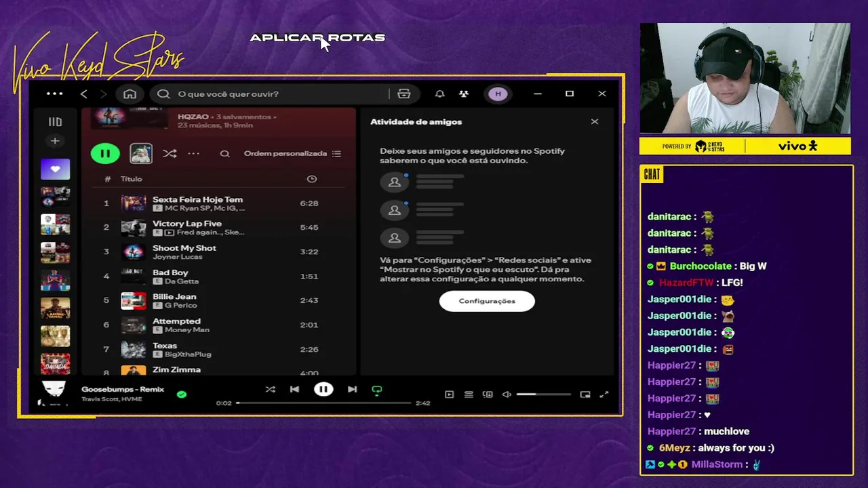Sort by duration clock column icon
The image size is (868, 488).
point(312,179)
